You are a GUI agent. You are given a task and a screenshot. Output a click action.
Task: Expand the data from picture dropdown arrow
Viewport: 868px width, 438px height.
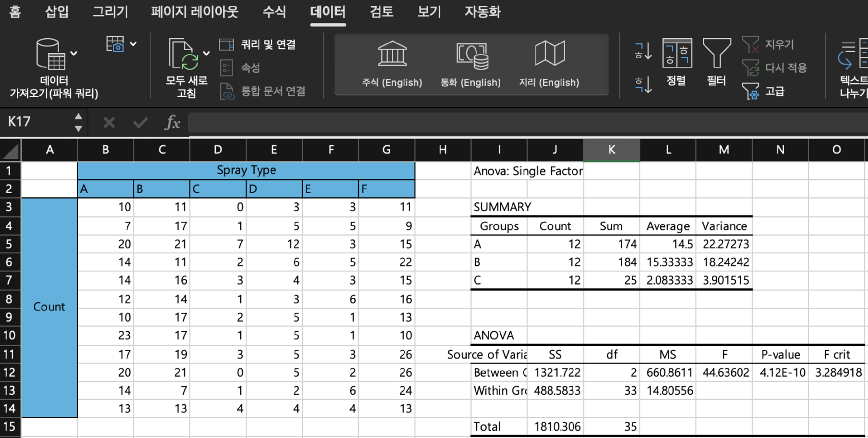(133, 44)
